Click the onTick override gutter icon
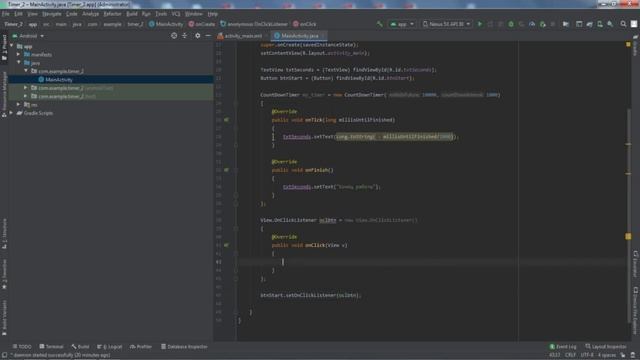This screenshot has height=360, width=640. tap(227, 120)
